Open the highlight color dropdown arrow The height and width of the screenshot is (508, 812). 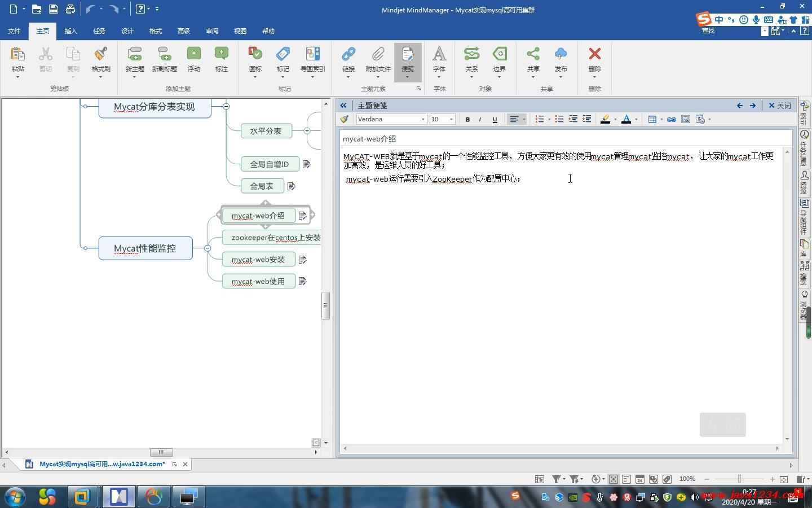pos(615,119)
